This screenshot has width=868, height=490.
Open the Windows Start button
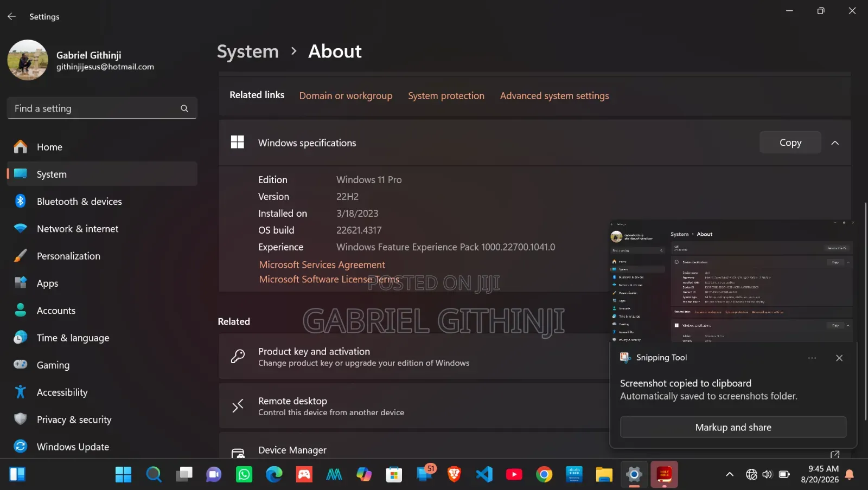tap(123, 475)
